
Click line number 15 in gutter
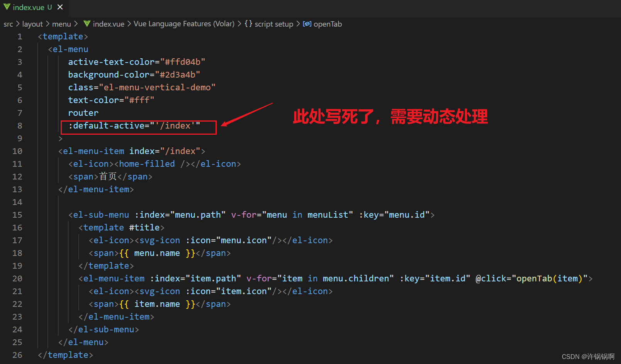17,215
